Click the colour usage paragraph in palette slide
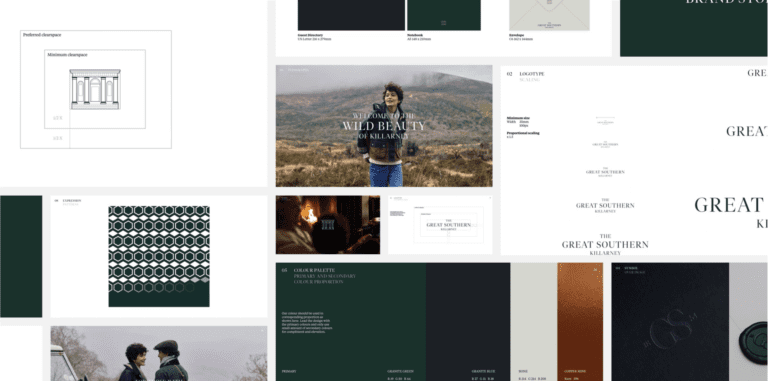This screenshot has width=768, height=381. click(307, 323)
